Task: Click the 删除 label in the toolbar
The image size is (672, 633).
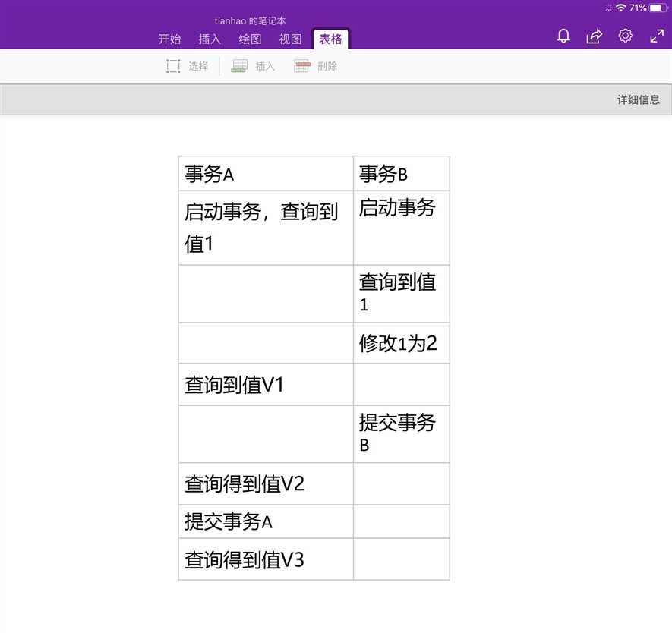Action: (x=327, y=66)
